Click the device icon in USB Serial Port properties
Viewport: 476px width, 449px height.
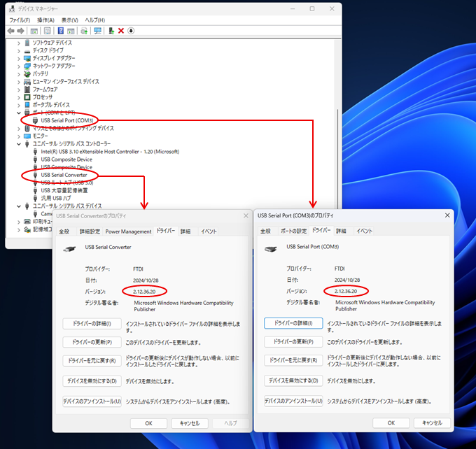(x=270, y=249)
